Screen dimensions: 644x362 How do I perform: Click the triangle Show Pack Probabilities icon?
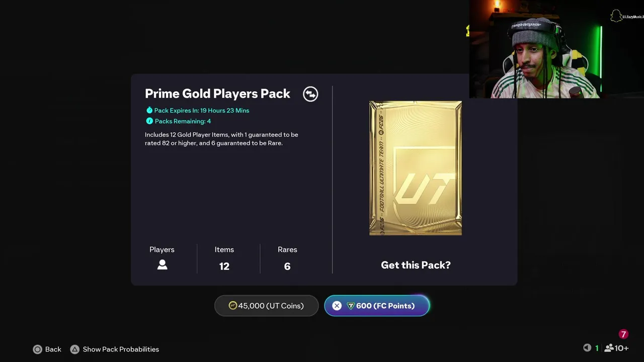click(74, 349)
